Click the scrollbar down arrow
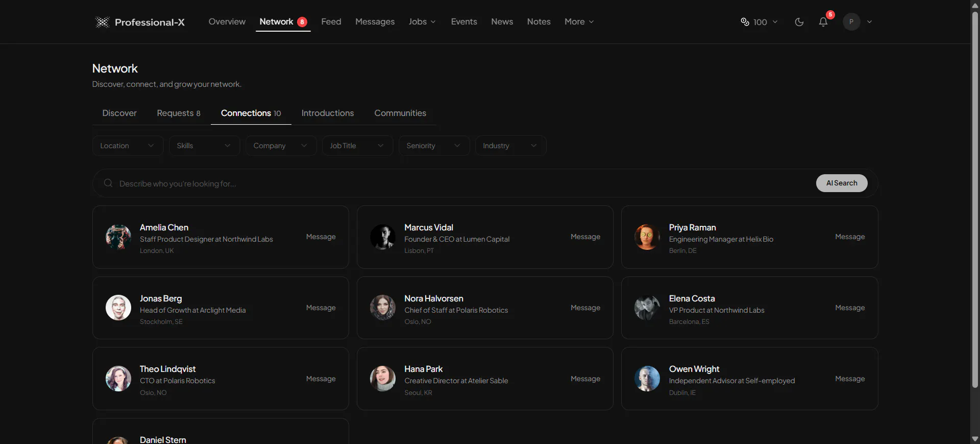The width and height of the screenshot is (980, 444). [975, 439]
